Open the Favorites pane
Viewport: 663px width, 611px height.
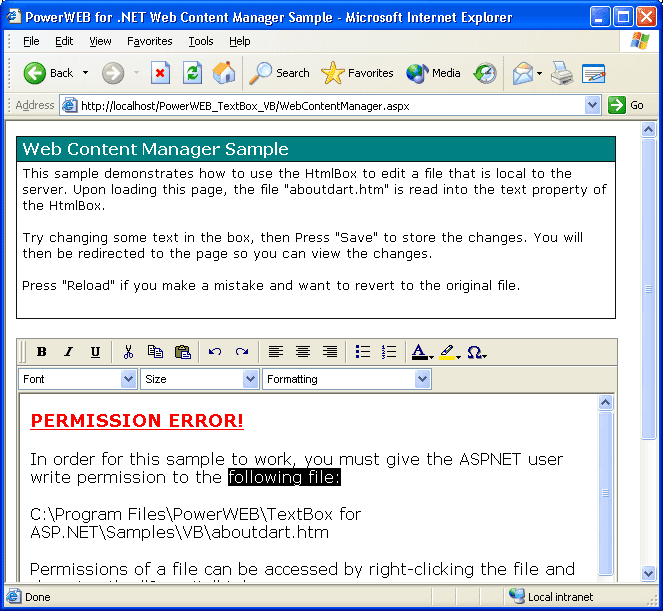tap(357, 73)
